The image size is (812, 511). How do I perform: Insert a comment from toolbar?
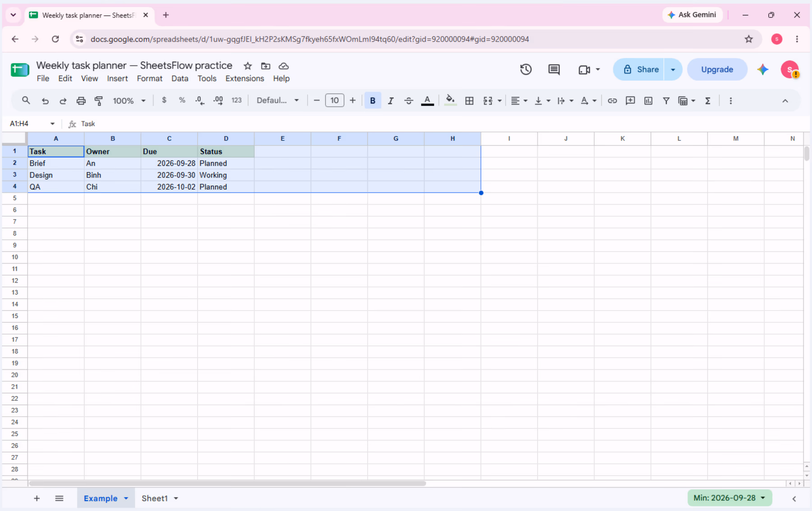pyautogui.click(x=630, y=101)
